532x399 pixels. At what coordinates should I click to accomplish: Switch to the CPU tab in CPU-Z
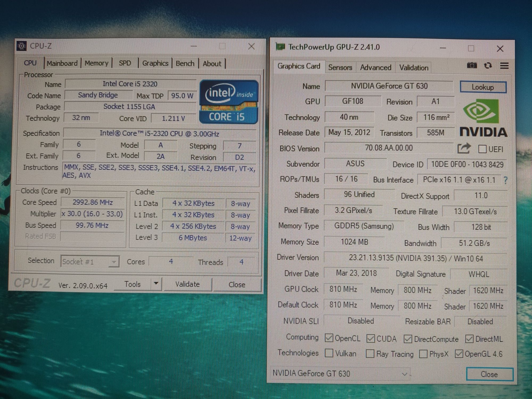pos(30,63)
